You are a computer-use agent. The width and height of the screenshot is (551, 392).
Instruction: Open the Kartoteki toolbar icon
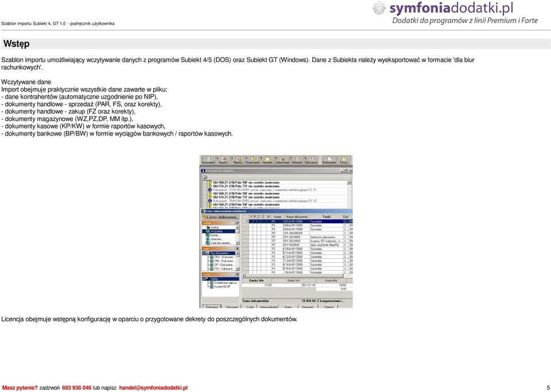click(267, 161)
